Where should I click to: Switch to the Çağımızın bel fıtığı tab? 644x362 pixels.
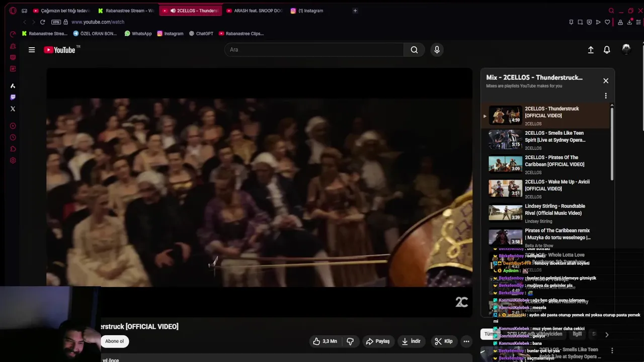61,11
